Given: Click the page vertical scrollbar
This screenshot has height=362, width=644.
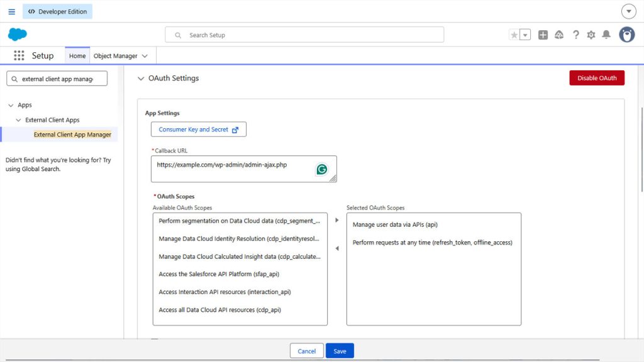Looking at the screenshot, I should (641, 149).
